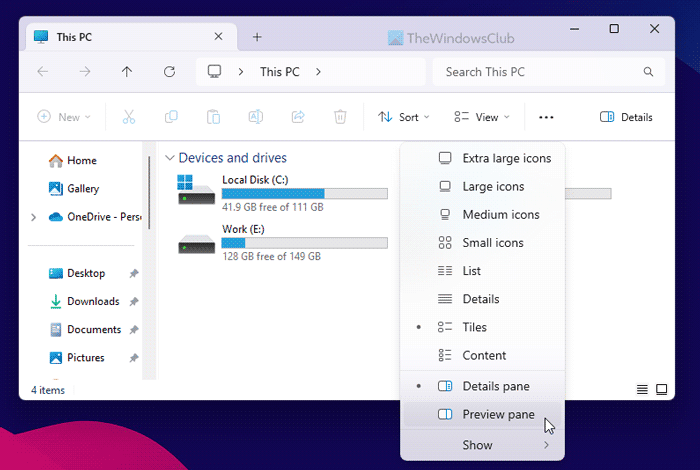Open a new tab with plus button
700x470 pixels.
257,37
